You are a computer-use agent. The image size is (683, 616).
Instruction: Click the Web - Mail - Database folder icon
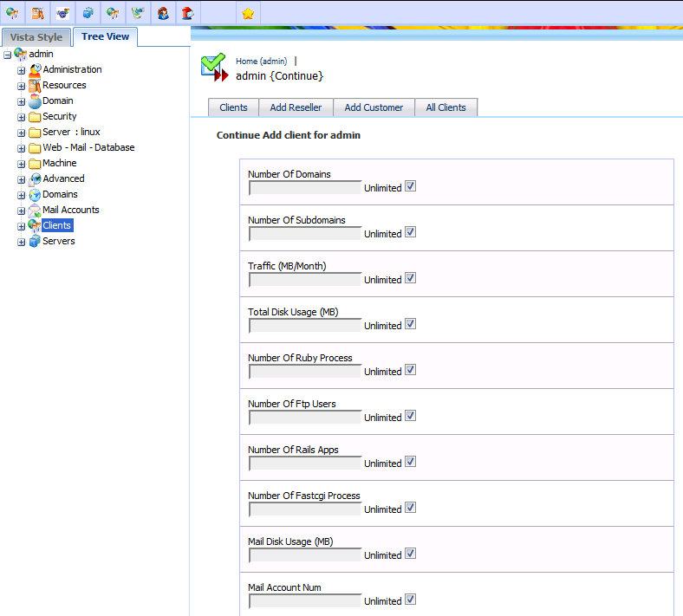click(35, 148)
